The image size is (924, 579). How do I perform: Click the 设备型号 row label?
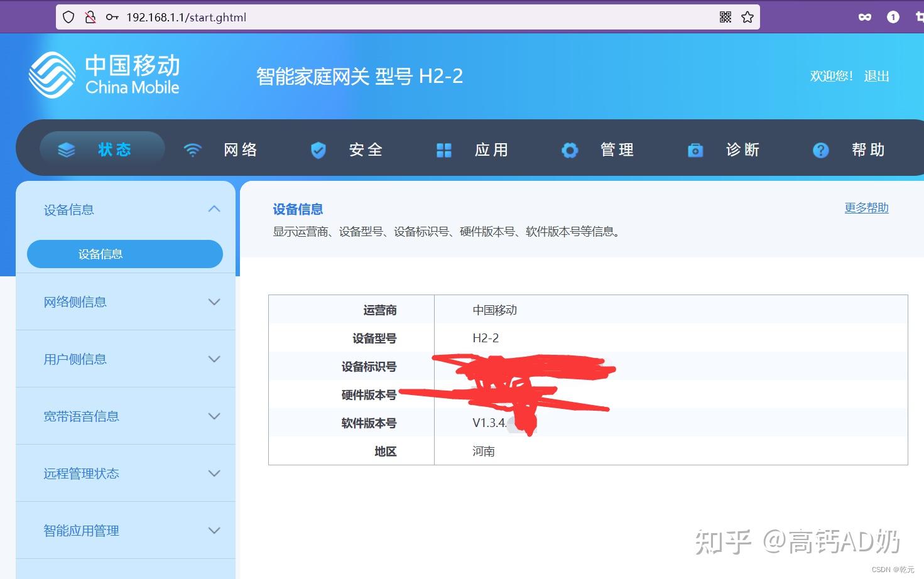pyautogui.click(x=374, y=338)
